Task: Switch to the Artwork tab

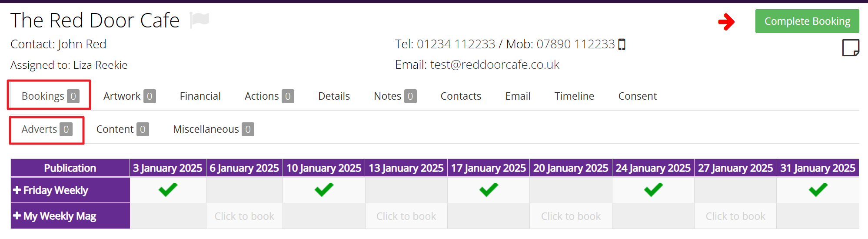Action: [x=129, y=96]
